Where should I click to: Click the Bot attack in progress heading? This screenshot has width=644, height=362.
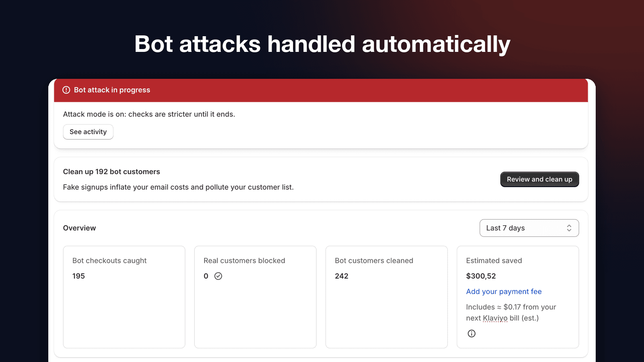coord(112,90)
